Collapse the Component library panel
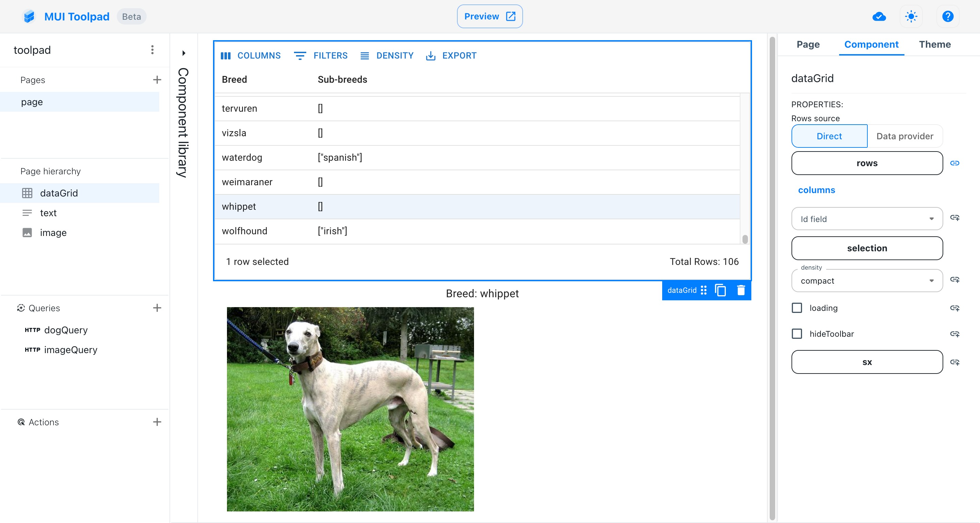980x523 pixels. 184,52
